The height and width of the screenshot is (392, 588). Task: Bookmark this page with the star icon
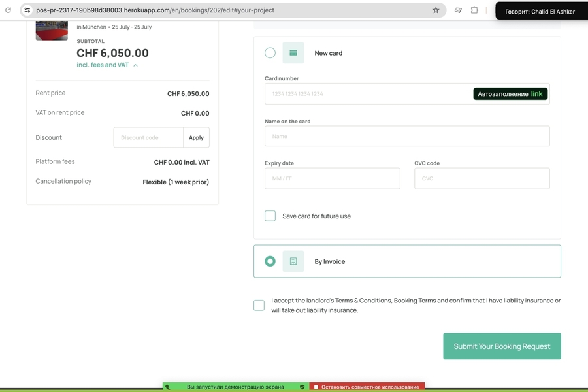click(x=436, y=10)
